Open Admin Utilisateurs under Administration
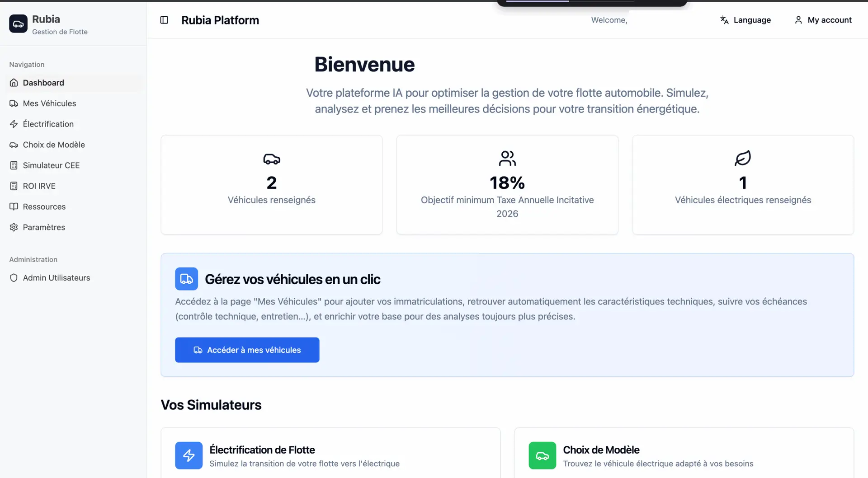 pos(74,278)
